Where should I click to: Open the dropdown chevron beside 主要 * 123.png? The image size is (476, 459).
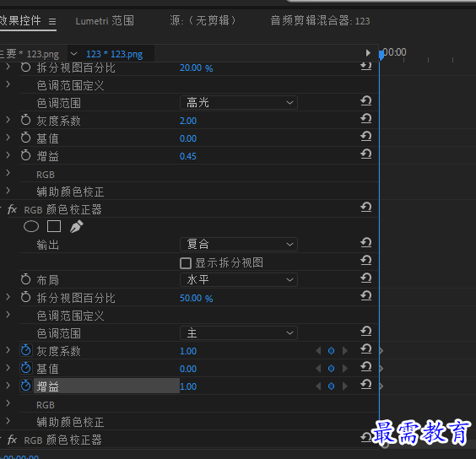pos(73,54)
